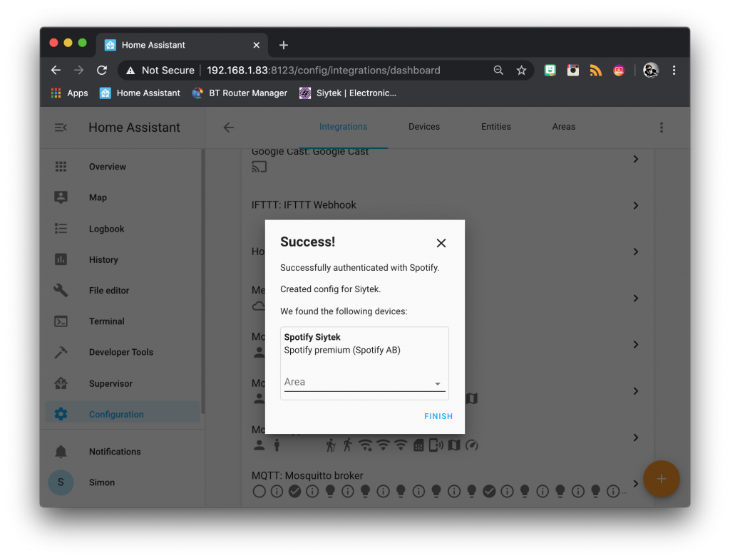Click the Configuration gear icon
730x560 pixels.
coord(61,414)
